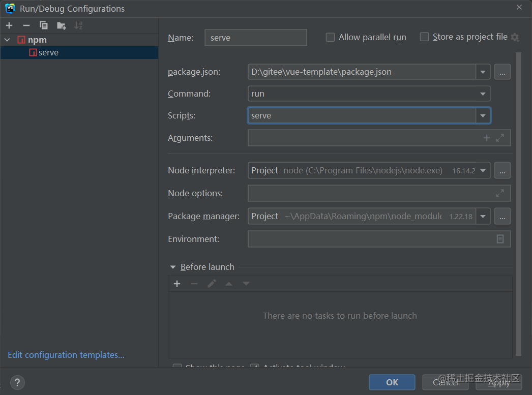Click the WebStorm logo in the title bar

[x=10, y=9]
